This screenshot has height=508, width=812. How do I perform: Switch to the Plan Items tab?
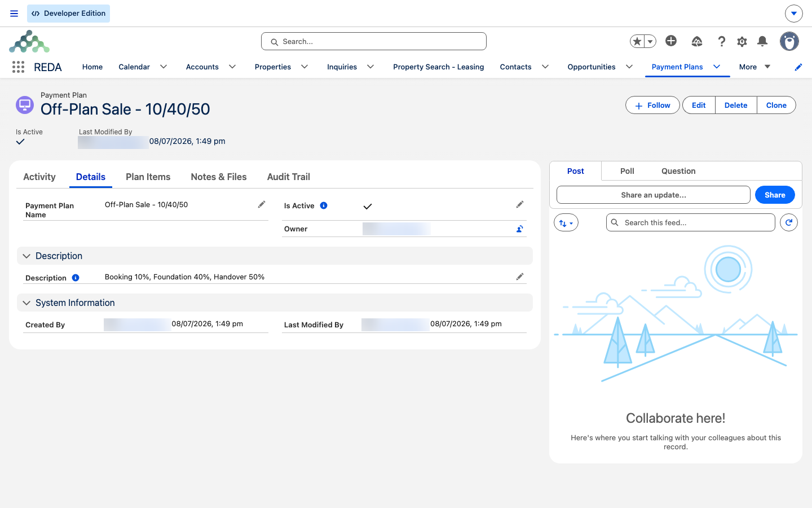(x=148, y=177)
